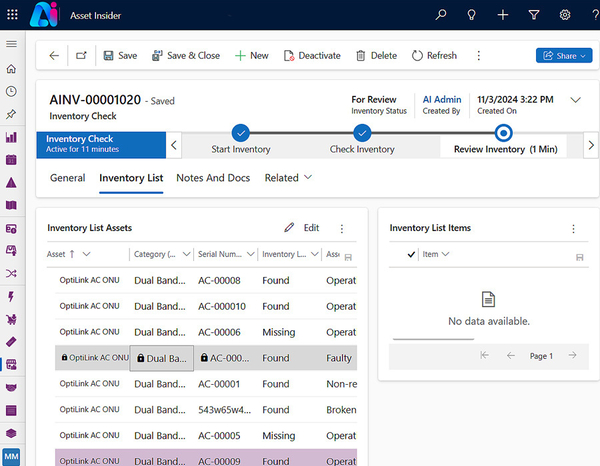
Task: Toggle select all in Inventory List Items
Action: [411, 254]
